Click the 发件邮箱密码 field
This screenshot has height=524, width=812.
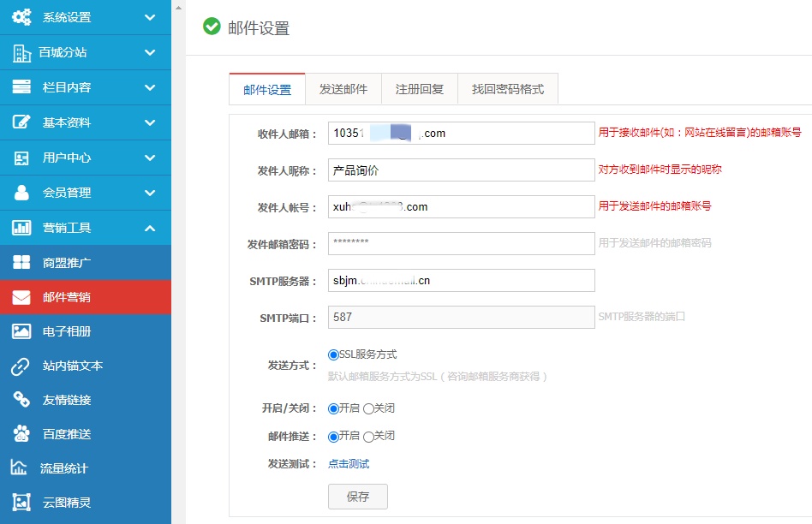coord(462,243)
